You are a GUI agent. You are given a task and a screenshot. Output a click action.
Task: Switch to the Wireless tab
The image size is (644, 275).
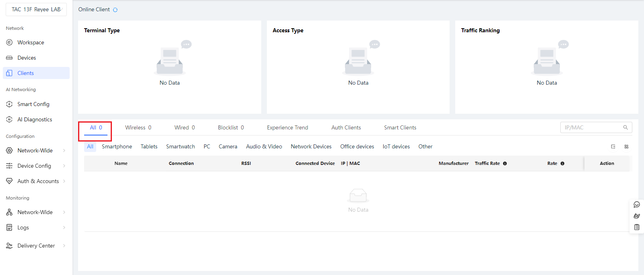[x=138, y=127]
